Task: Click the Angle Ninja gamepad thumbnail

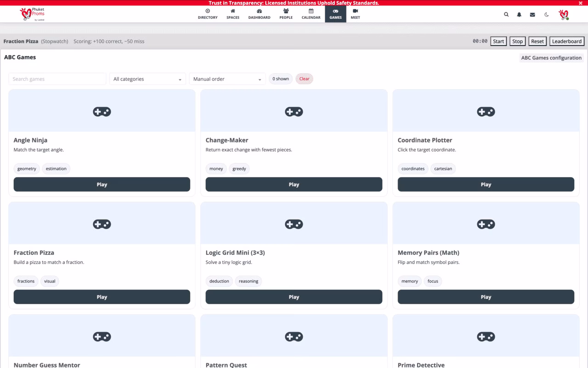Action: pos(102,111)
